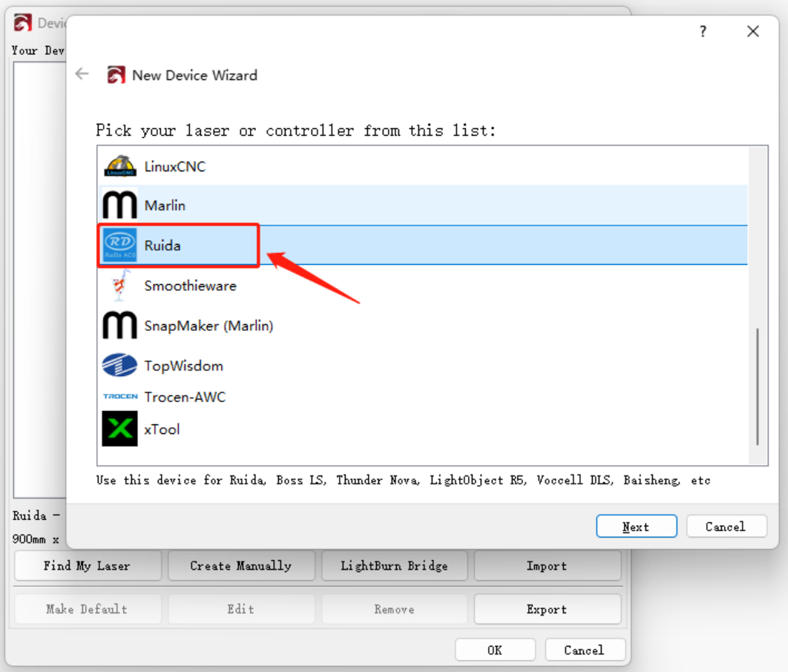The width and height of the screenshot is (788, 672).
Task: Choose Create Manually for device setup
Action: coord(240,565)
